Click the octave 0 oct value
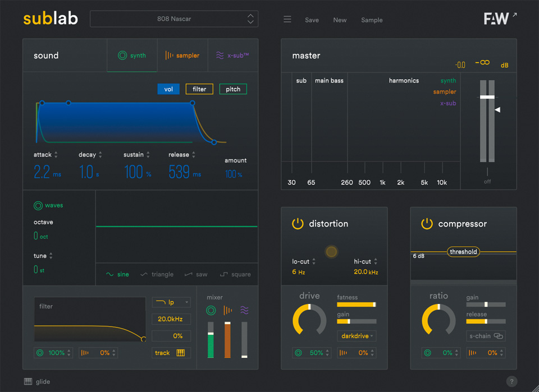 (x=40, y=236)
